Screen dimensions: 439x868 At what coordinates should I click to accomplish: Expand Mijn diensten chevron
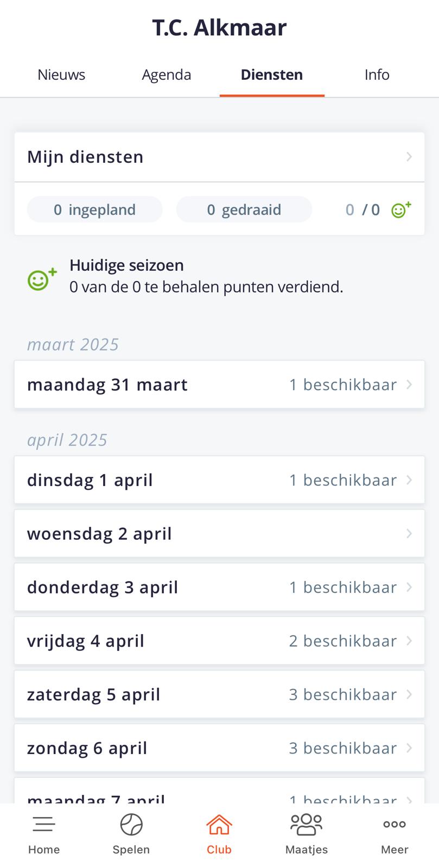click(x=409, y=157)
